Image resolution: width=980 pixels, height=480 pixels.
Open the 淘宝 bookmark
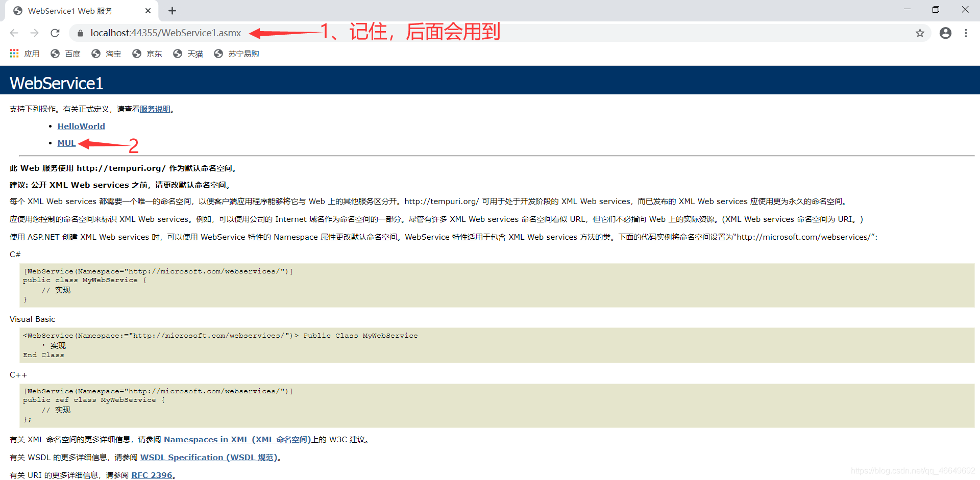[x=106, y=54]
